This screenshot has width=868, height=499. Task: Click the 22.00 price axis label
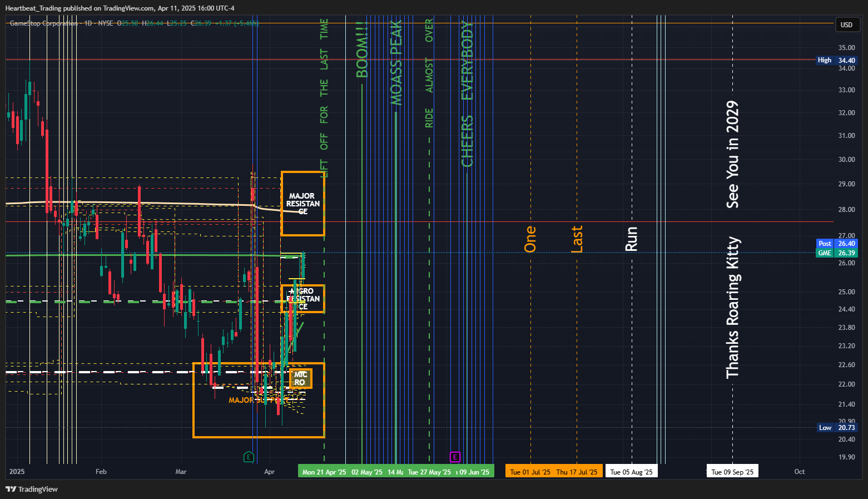coord(846,384)
